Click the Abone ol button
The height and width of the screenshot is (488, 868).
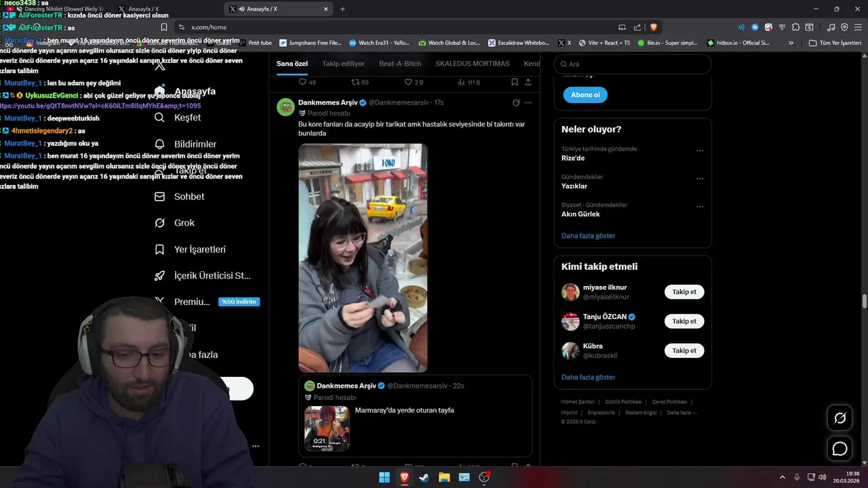tap(585, 95)
